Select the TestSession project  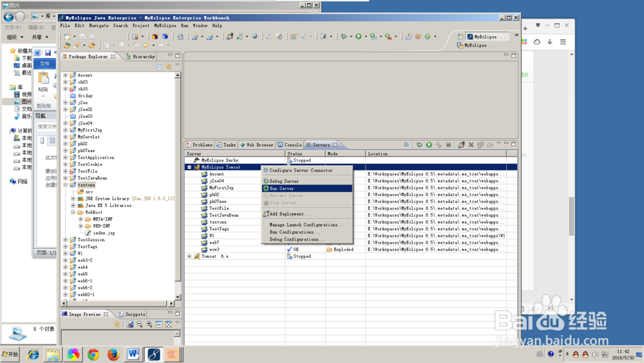pos(87,240)
